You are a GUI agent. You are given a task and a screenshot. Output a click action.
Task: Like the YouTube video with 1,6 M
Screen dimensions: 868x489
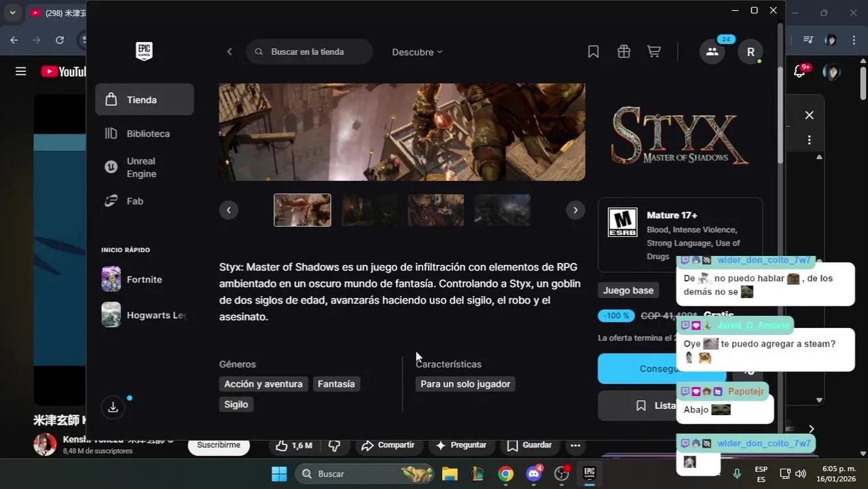click(x=294, y=446)
